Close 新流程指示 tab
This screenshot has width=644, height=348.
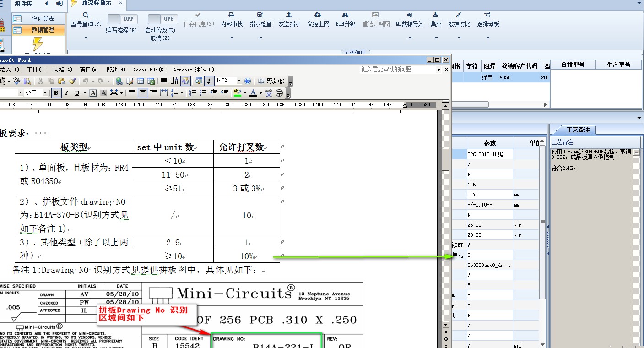[120, 3]
